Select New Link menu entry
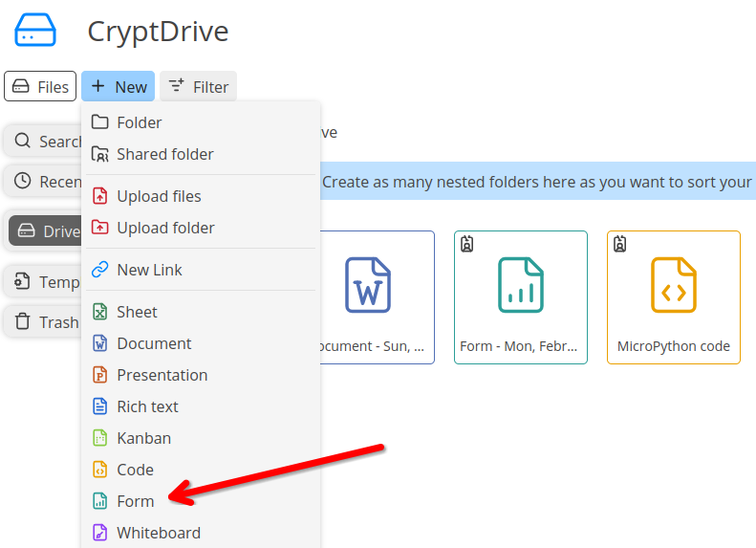 201,270
